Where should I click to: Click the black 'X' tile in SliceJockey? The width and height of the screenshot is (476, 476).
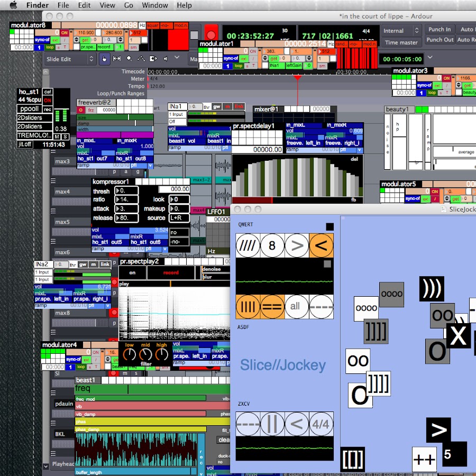click(459, 335)
